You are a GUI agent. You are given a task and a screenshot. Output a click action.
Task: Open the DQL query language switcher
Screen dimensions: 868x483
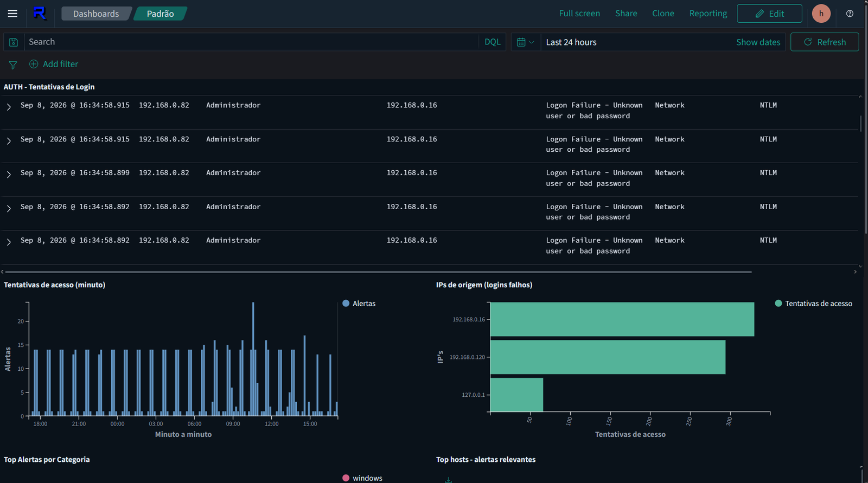(x=493, y=42)
